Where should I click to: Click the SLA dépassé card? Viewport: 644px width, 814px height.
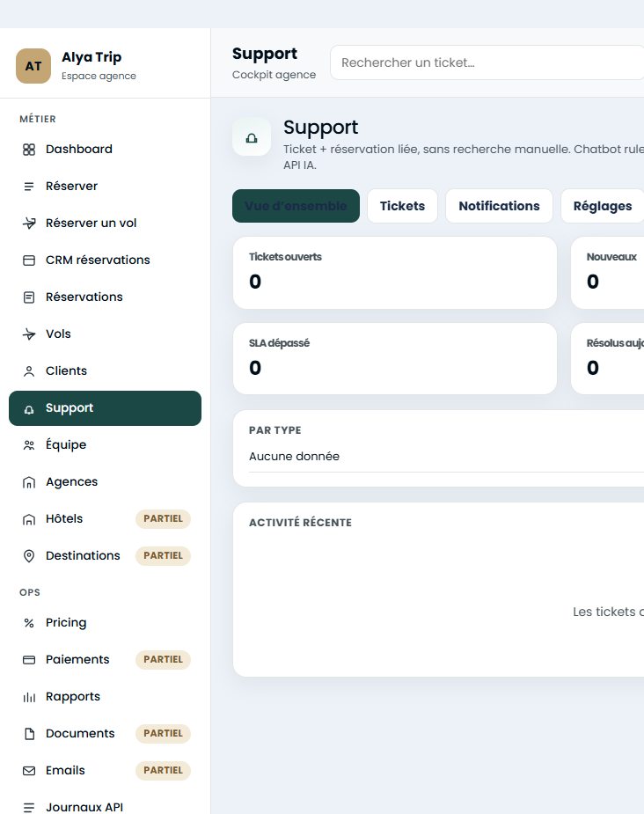(395, 359)
